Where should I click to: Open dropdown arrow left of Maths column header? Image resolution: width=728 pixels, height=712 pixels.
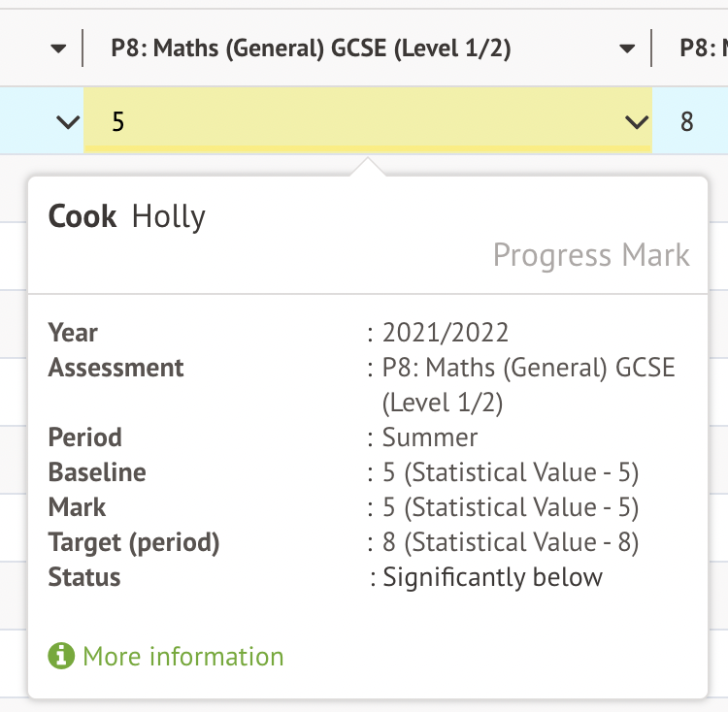(59, 49)
